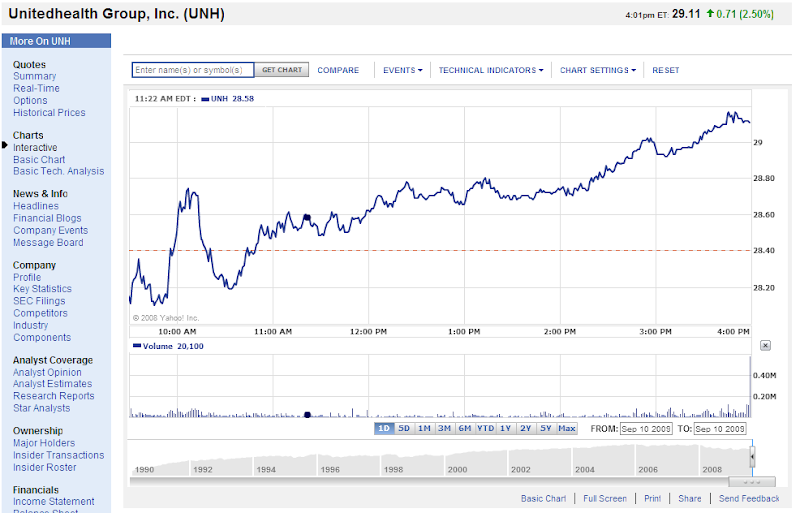Open Key Statistics
The height and width of the screenshot is (513, 800).
42,289
